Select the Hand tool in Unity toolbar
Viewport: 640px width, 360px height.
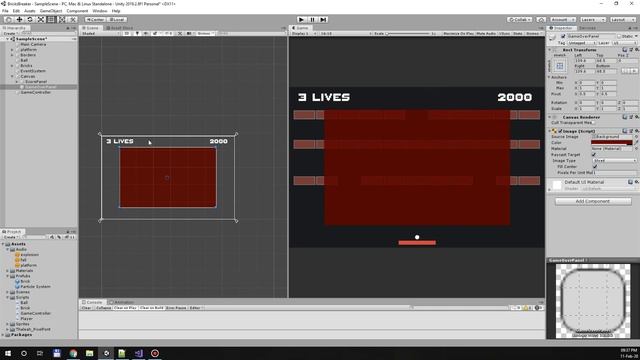point(8,20)
